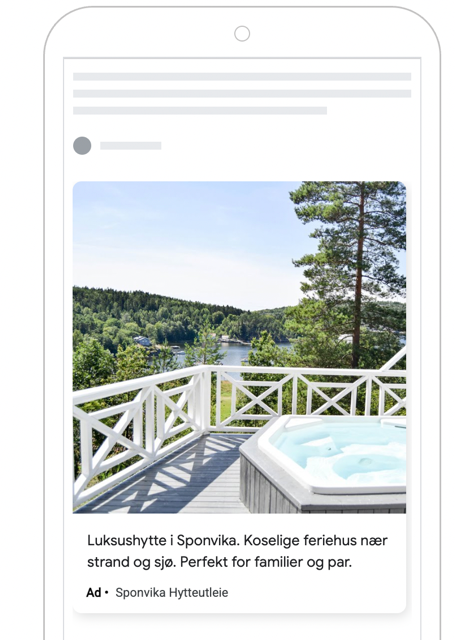
Task: Click the white ad card area below the advertiser name
Action: 240,606
